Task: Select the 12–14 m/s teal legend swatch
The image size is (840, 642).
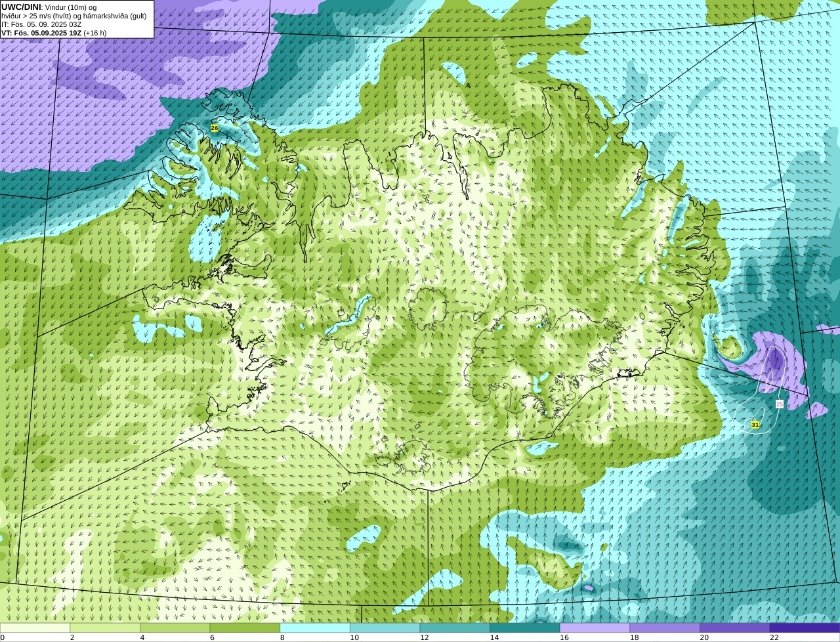Action: click(x=455, y=628)
